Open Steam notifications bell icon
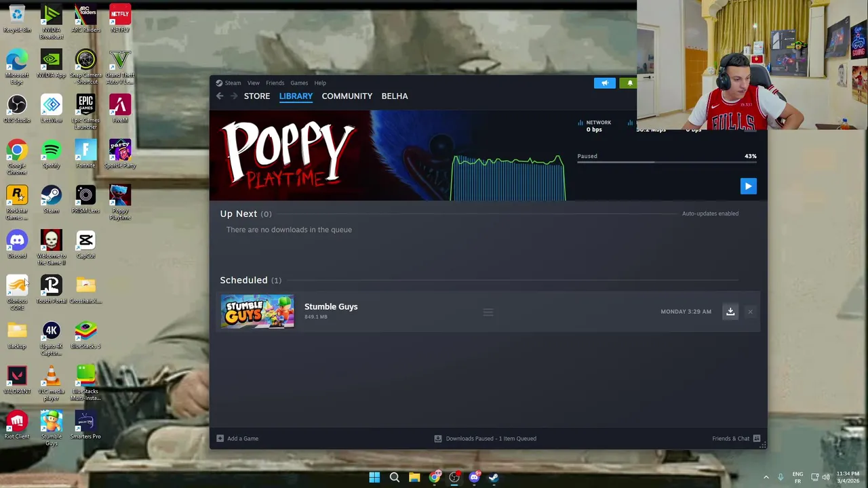 click(x=629, y=83)
